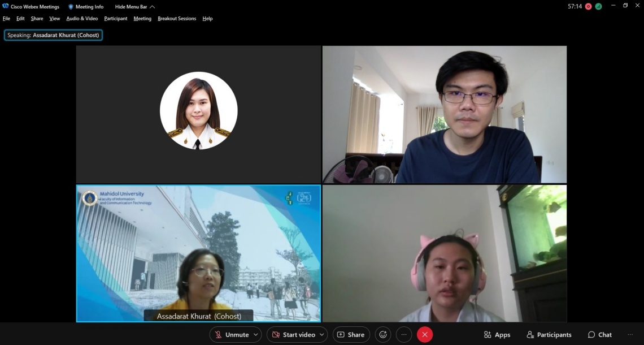Expand audio options arrow next to Unmute
The height and width of the screenshot is (345, 644).
click(x=255, y=335)
